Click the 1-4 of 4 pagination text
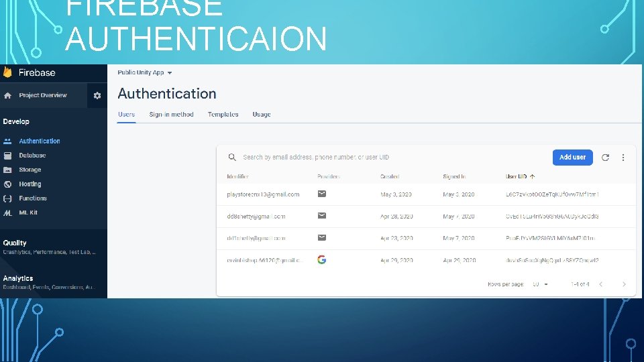644x362 pixels. click(580, 284)
